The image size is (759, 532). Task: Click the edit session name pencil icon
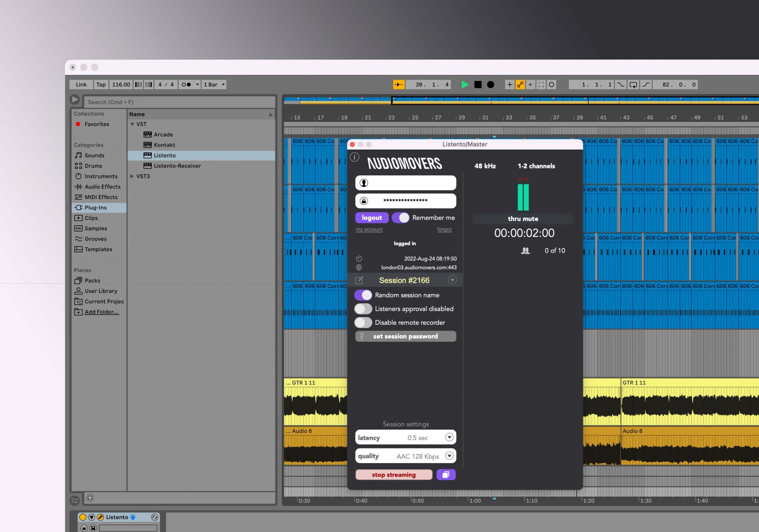(359, 281)
